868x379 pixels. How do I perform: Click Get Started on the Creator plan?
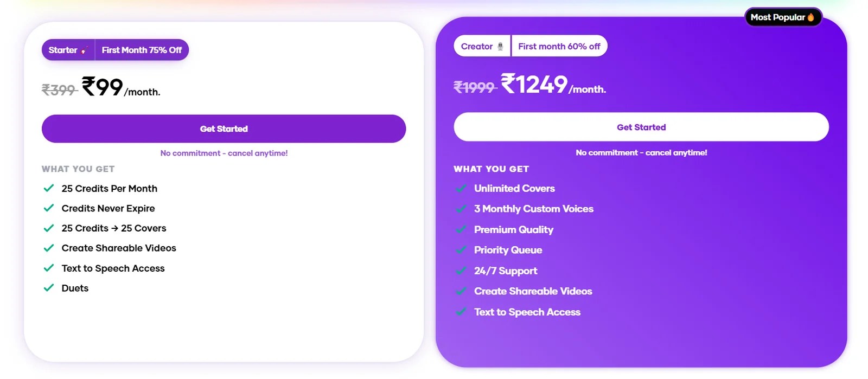(x=641, y=127)
